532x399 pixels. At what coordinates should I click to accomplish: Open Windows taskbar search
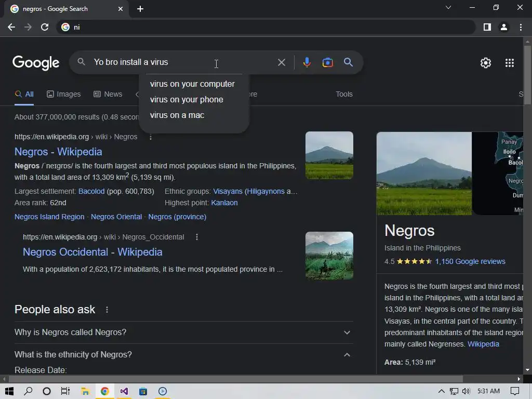tap(28, 391)
